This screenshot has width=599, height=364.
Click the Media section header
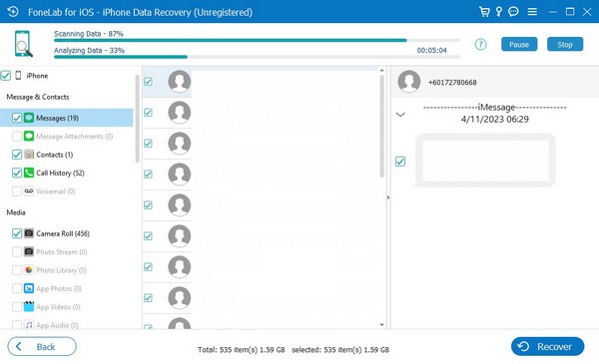tap(16, 212)
